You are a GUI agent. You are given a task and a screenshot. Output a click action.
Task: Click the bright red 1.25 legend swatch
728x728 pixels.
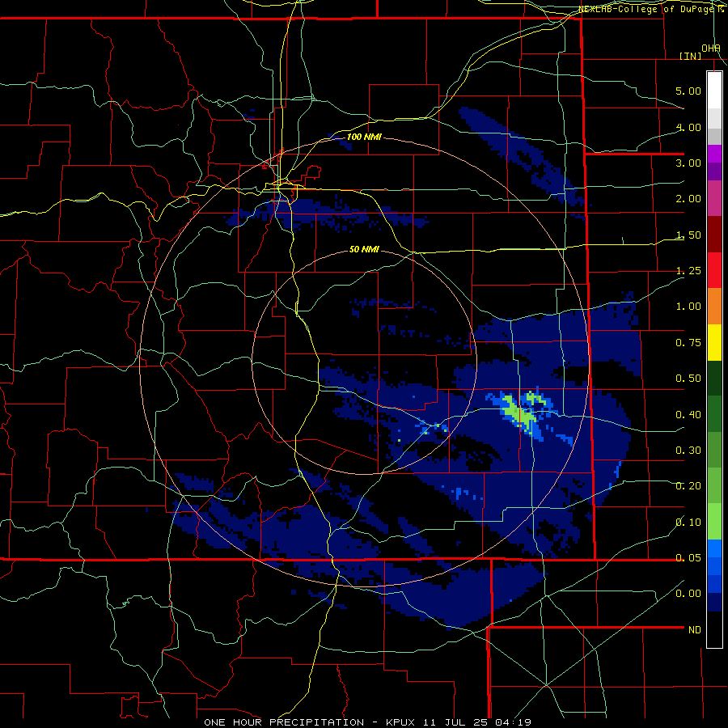[x=714, y=270]
